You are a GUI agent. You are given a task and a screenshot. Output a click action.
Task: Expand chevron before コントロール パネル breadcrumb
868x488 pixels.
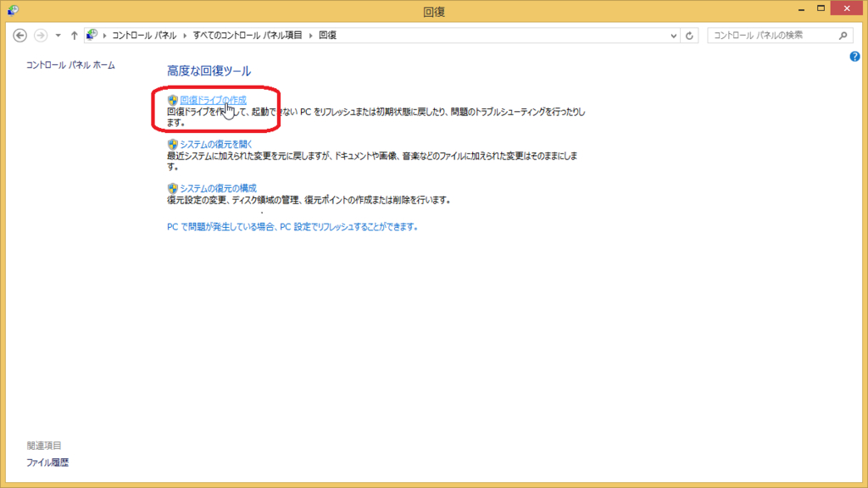(x=104, y=36)
